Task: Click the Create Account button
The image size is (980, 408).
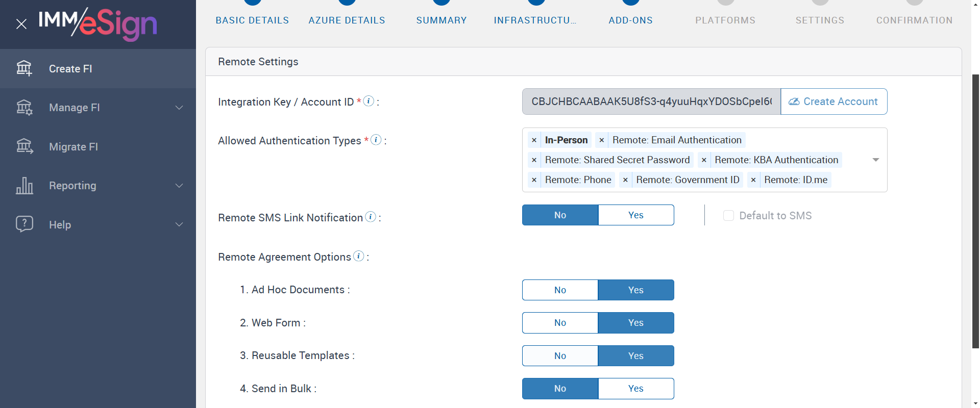Action: coord(834,101)
